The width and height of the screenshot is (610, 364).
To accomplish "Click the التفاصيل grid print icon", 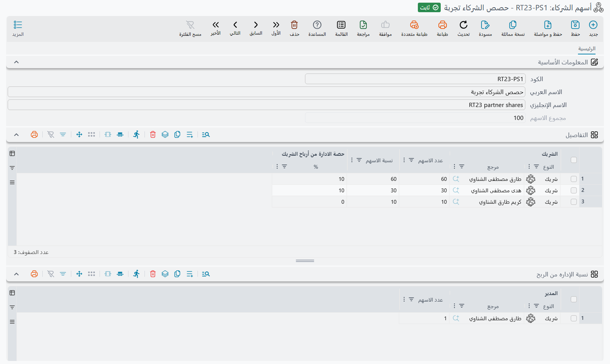I will click(x=34, y=134).
